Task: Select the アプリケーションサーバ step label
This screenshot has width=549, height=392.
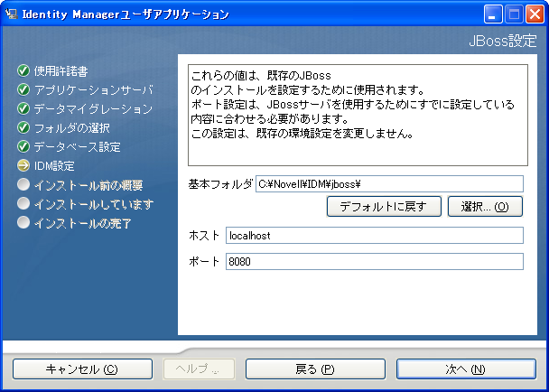Action: pos(93,90)
